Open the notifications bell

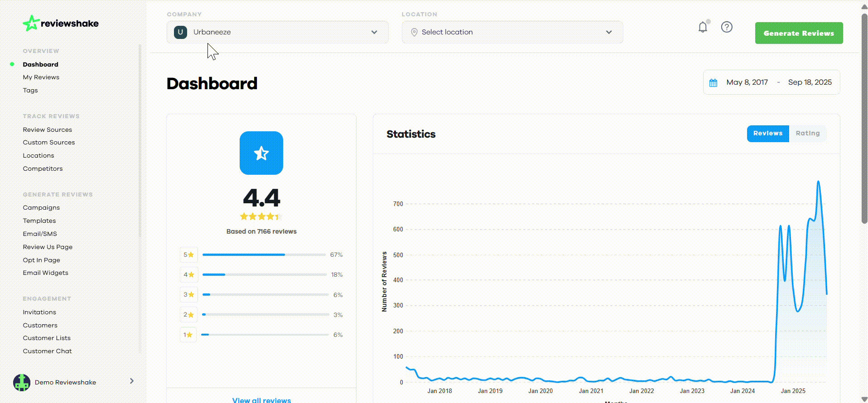703,27
